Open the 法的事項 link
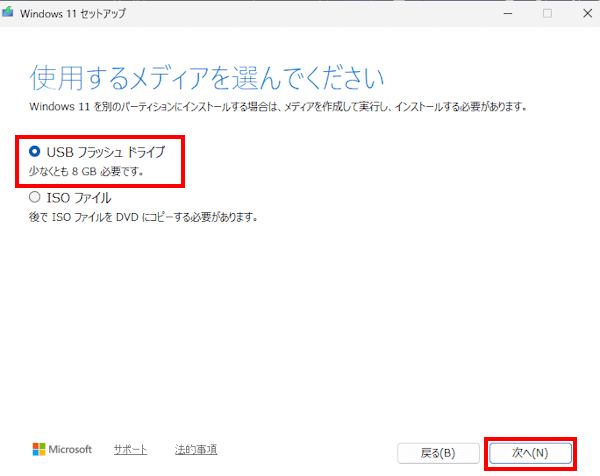 pos(196,450)
